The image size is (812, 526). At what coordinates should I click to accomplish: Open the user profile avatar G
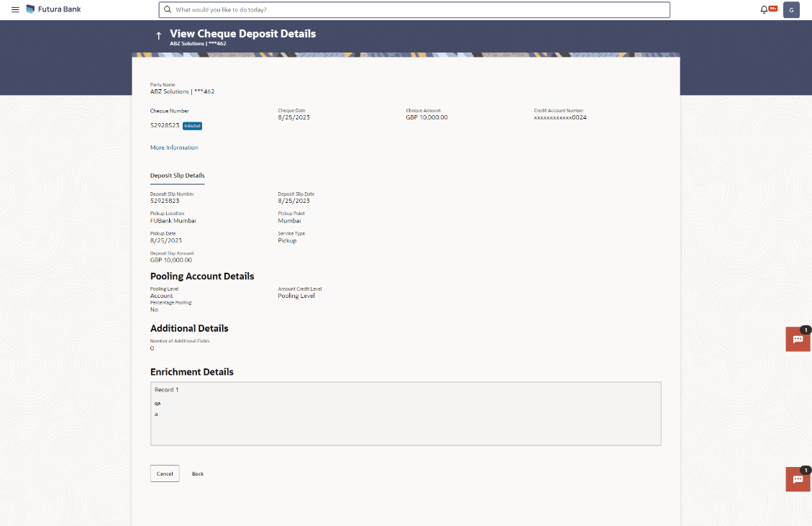point(790,10)
